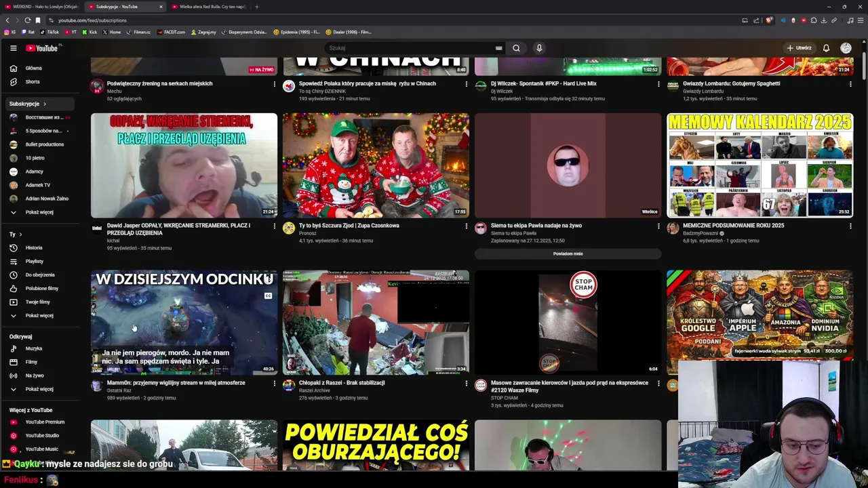Open the Brave playlist music icon
Image resolution: width=868 pixels, height=488 pixels.
[850, 20]
